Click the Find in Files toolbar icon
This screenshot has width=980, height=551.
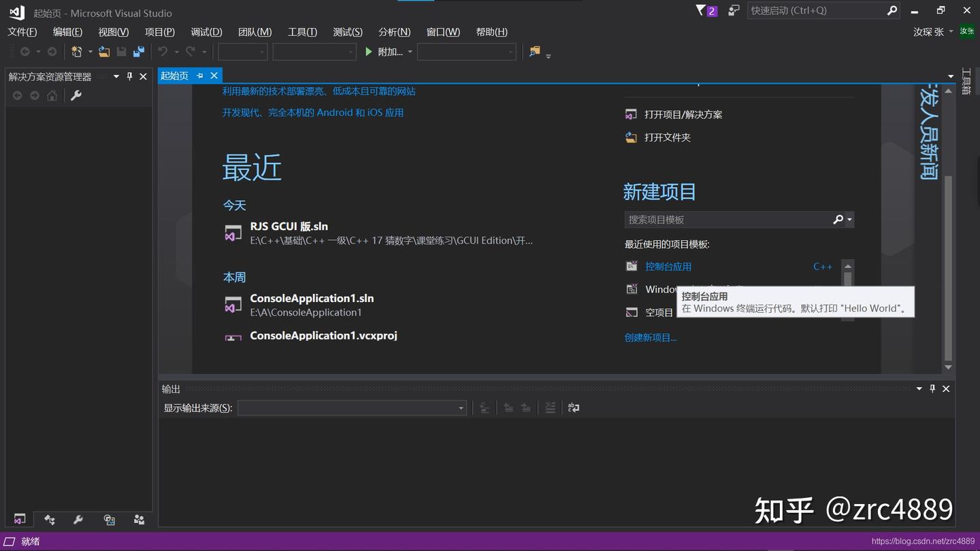(x=535, y=52)
